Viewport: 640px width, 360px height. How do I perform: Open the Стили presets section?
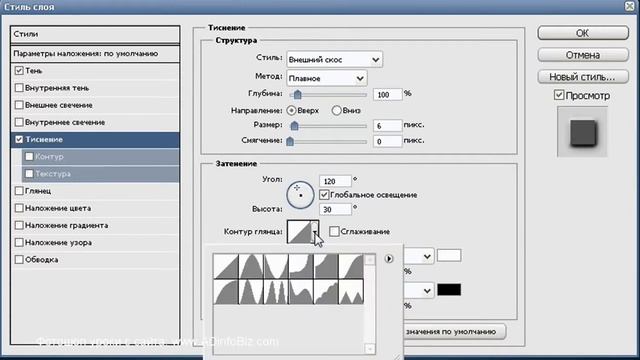[x=95, y=34]
